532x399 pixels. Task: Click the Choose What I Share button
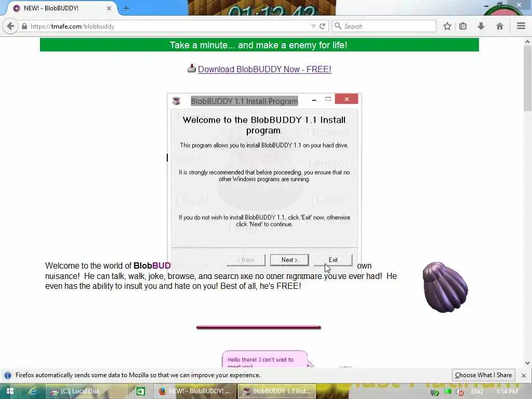tap(483, 375)
